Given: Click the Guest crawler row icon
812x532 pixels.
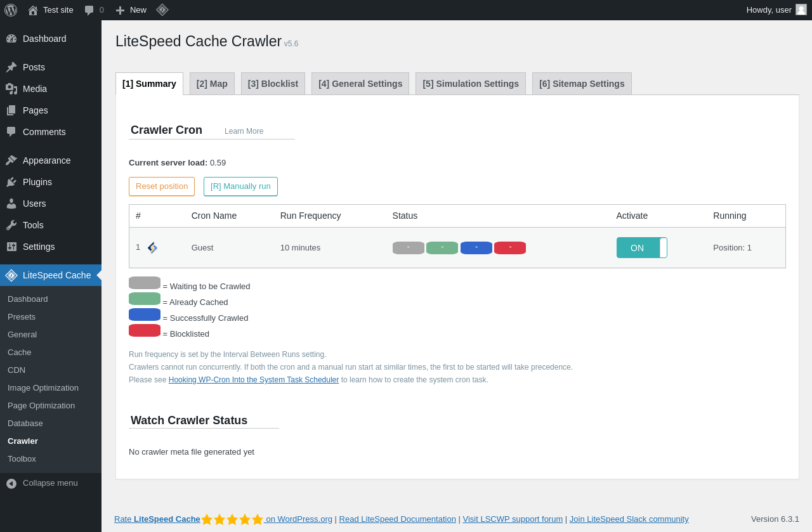Looking at the screenshot, I should 152,248.
